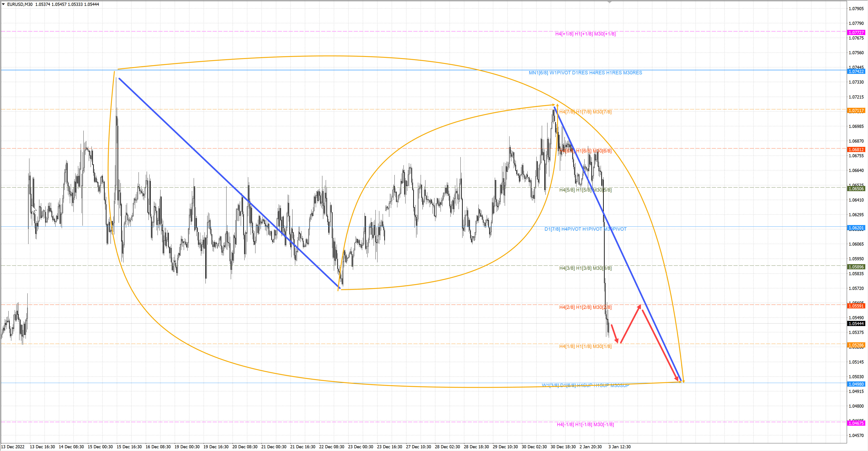Viewport: 868px width, 451px height.
Task: Select the magenta 1.04675 price label
Action: coord(856,423)
